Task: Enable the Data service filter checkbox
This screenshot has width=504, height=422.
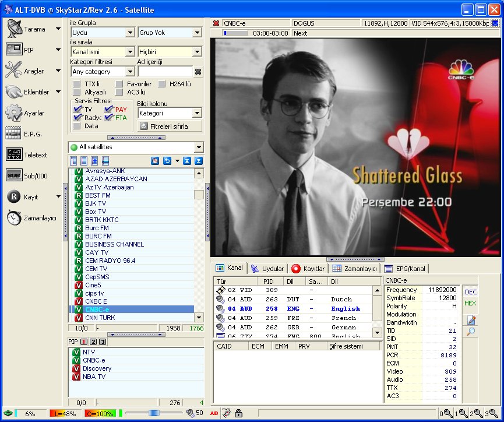Action: pyautogui.click(x=76, y=126)
